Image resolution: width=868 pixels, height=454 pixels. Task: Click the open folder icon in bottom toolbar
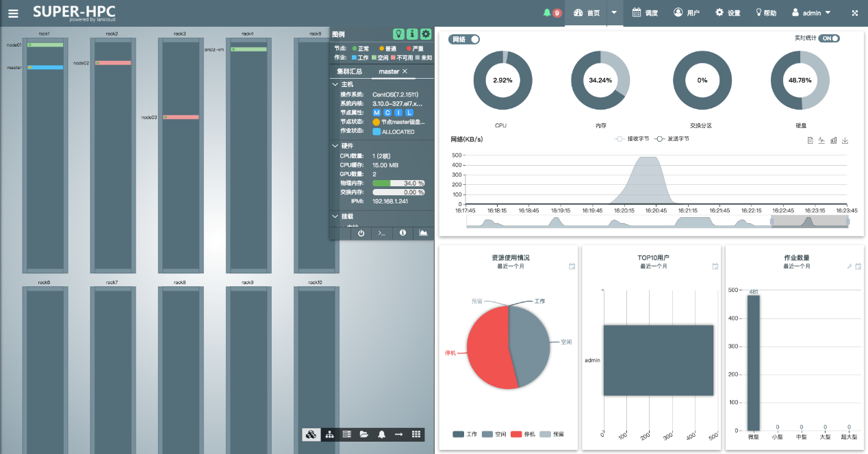364,434
